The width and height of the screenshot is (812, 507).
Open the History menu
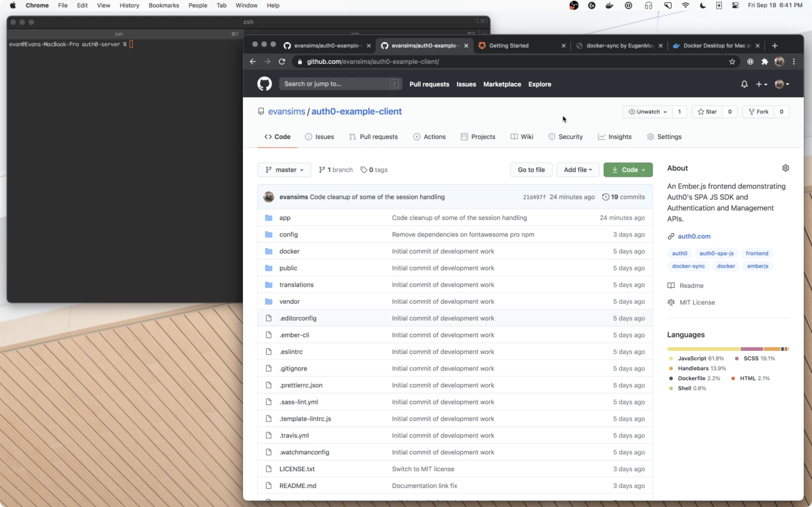129,5
